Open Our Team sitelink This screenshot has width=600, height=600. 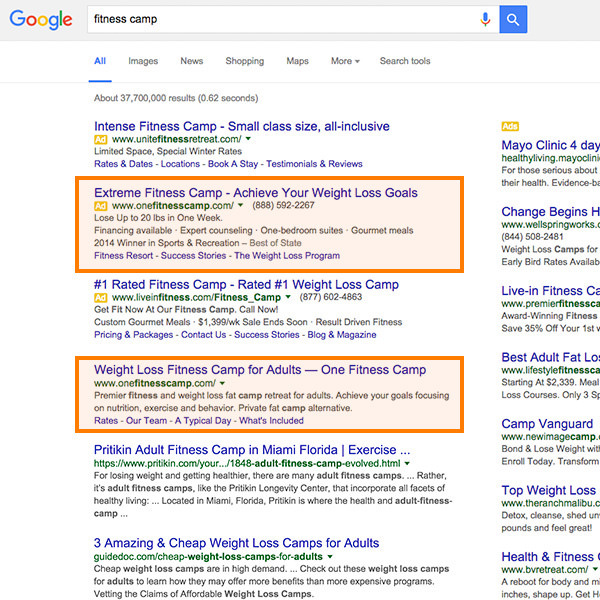pyautogui.click(x=147, y=421)
